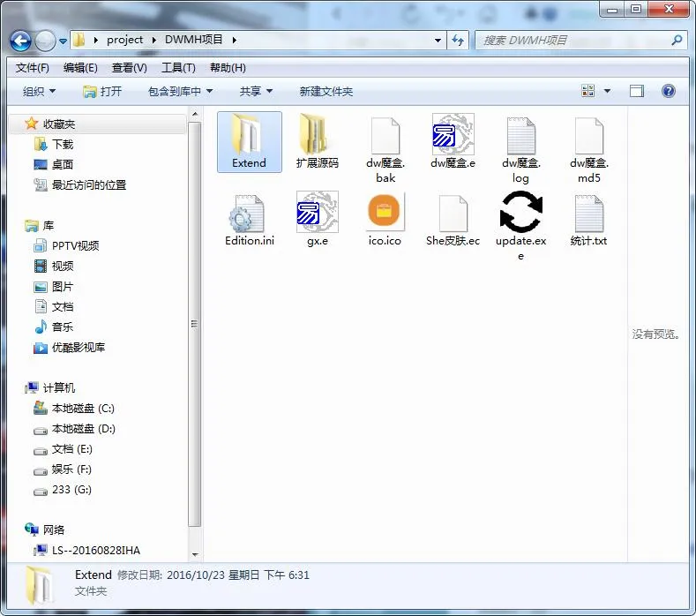Open the 组织 dropdown
This screenshot has width=696, height=616.
(x=39, y=92)
